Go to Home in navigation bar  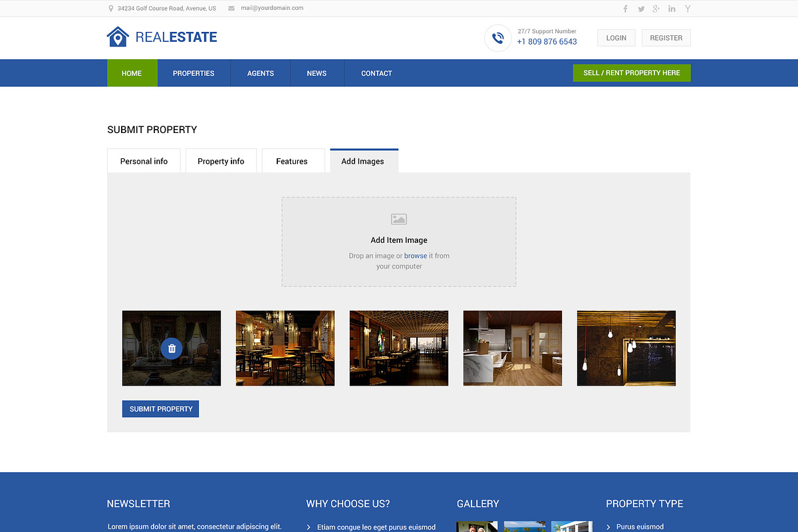132,73
